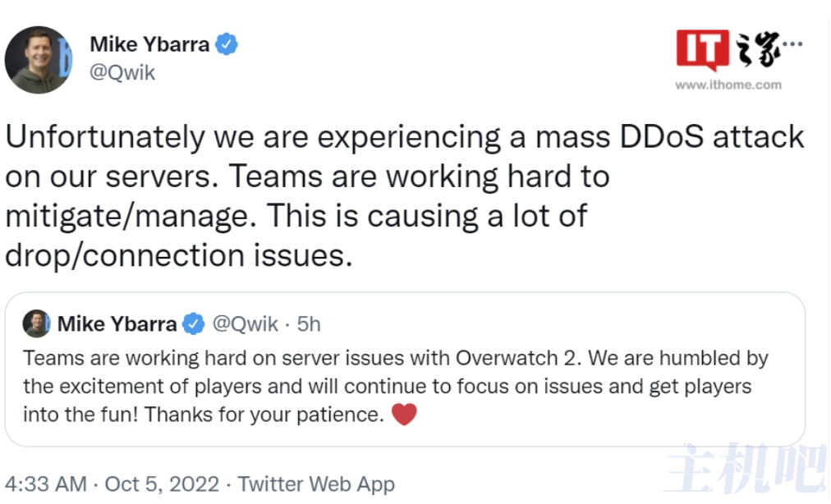Click the Chinese characters in IT Home logo

click(758, 49)
